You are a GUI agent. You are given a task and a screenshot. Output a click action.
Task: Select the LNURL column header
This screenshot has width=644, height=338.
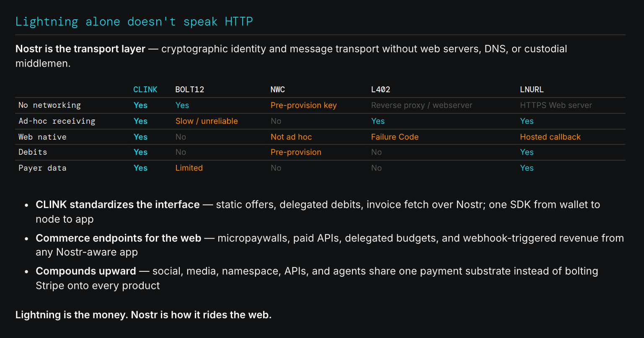532,89
